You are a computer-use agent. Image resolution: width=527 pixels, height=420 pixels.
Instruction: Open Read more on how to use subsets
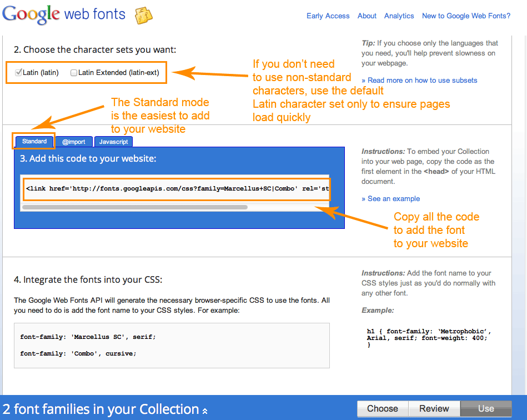(x=419, y=81)
